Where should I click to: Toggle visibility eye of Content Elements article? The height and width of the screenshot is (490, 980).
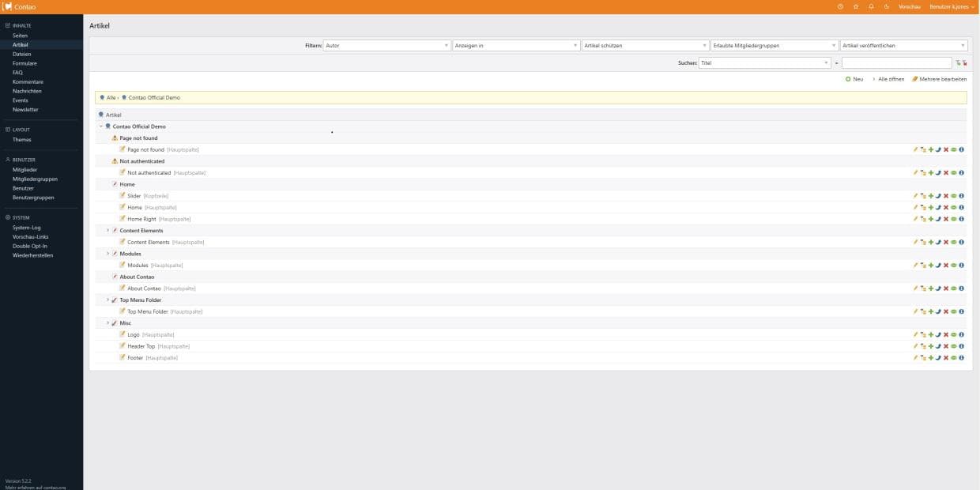(x=954, y=242)
